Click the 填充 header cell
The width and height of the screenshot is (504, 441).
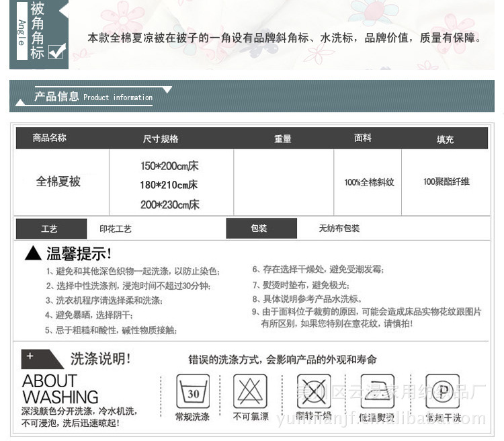coord(445,139)
